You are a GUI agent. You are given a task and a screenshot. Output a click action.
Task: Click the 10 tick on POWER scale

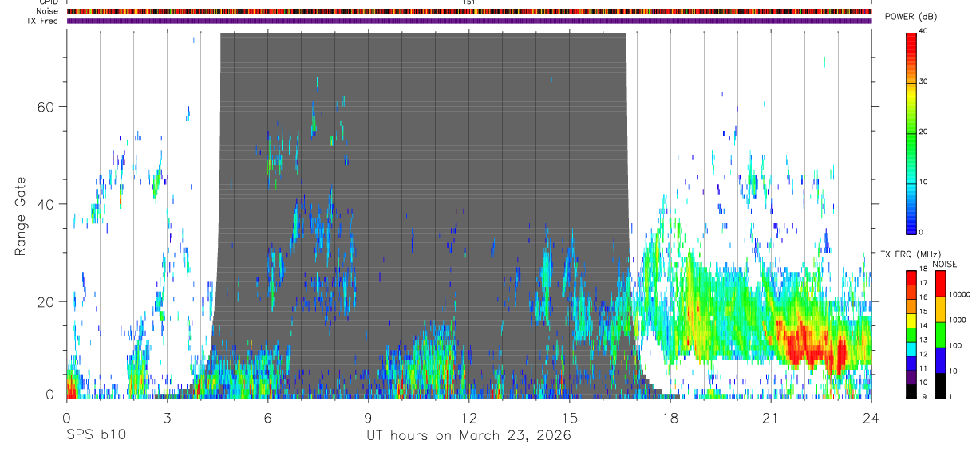(925, 183)
